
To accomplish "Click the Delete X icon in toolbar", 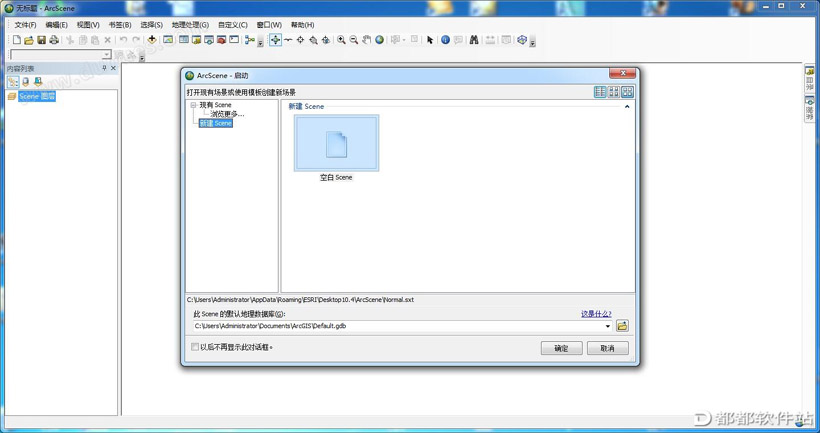I will [108, 40].
